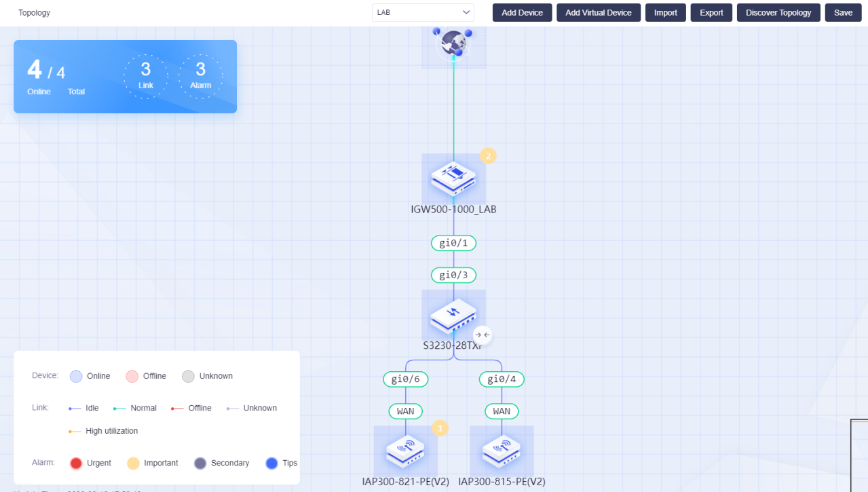Click the WAN label above IAP300-821-PE(V2)
The image size is (868, 492).
coord(406,411)
